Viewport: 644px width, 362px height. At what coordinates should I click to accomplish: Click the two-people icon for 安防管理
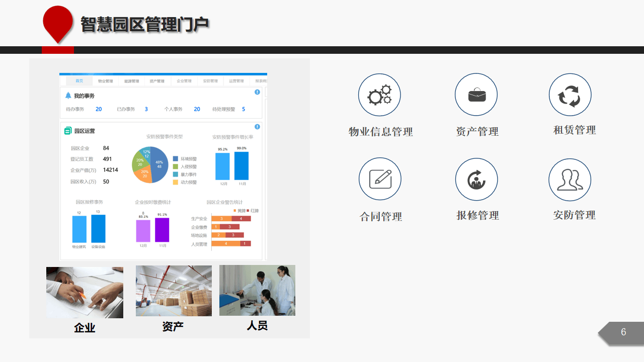click(570, 179)
